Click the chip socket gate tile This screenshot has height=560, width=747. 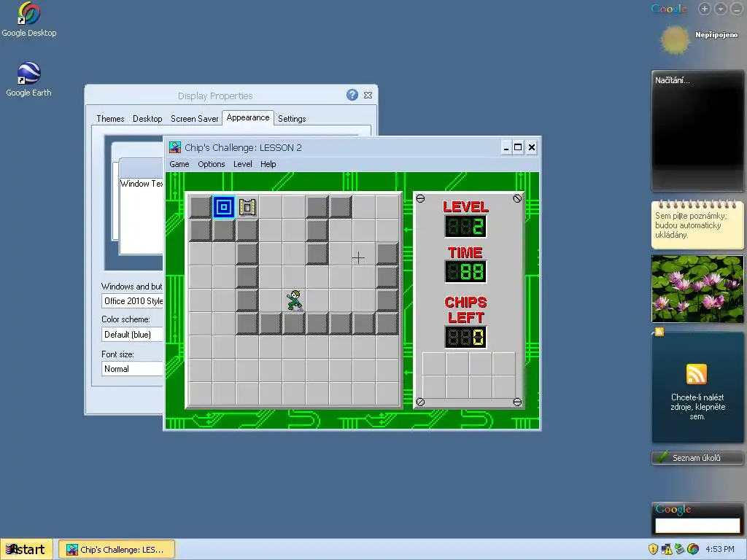247,207
